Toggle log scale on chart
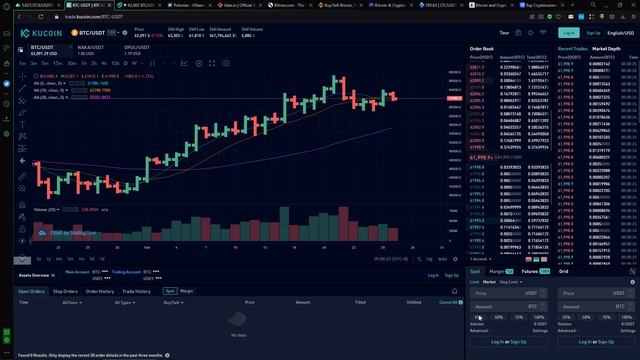The image size is (640, 360). coord(429,259)
